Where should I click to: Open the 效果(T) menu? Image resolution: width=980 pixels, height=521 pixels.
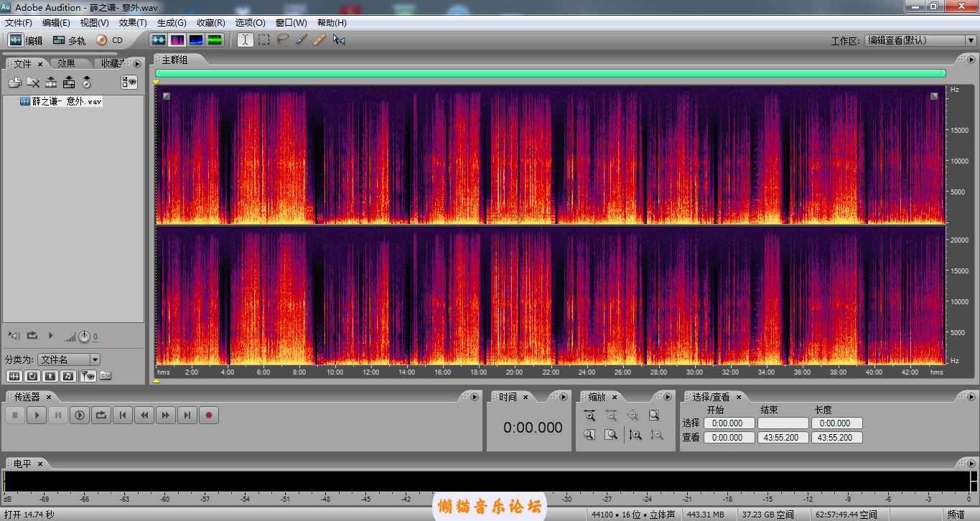coord(133,23)
